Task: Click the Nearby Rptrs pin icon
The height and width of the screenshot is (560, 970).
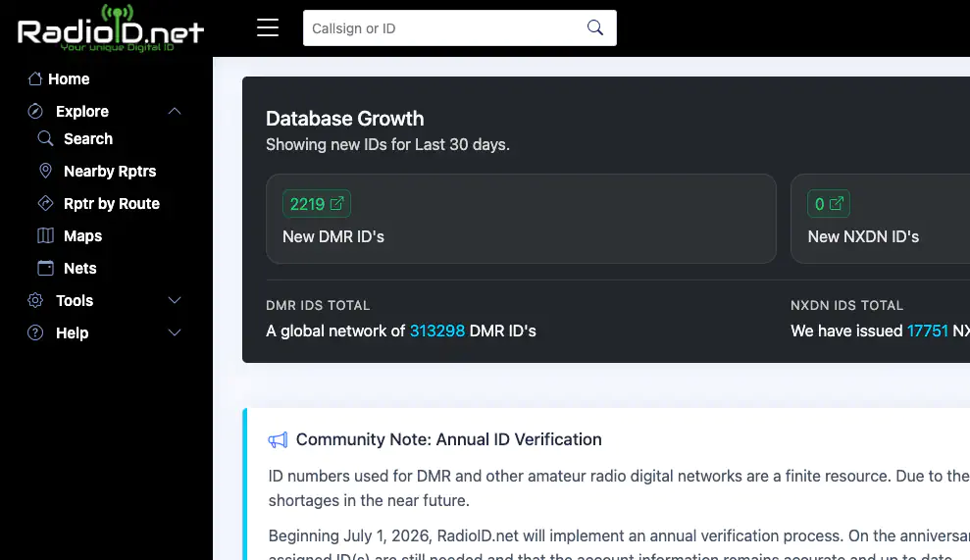Action: [45, 171]
